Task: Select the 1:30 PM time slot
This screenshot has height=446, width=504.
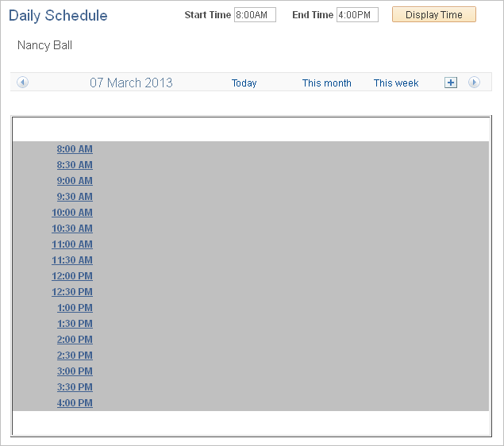Action: point(75,324)
